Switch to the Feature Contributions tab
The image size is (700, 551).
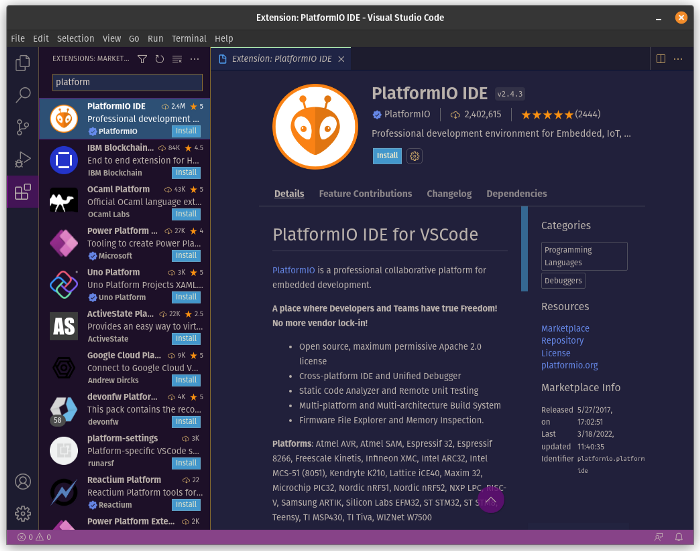365,194
